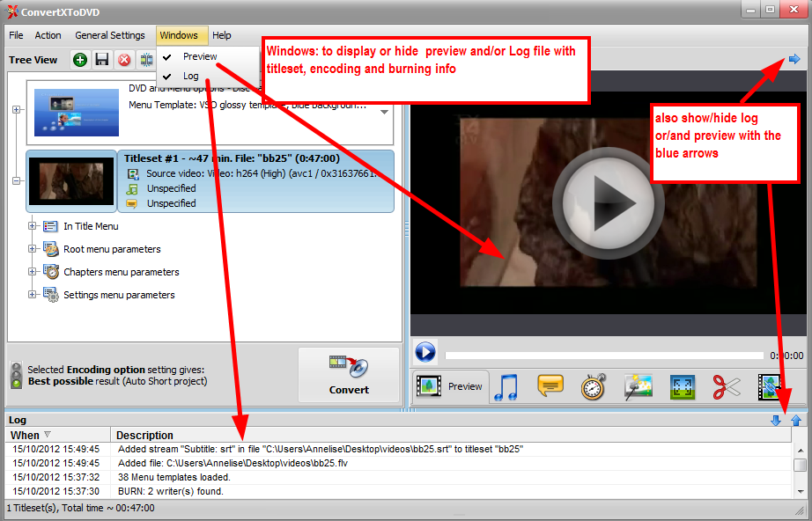The image size is (812, 521).
Task: Open the File menu
Action: [16, 35]
